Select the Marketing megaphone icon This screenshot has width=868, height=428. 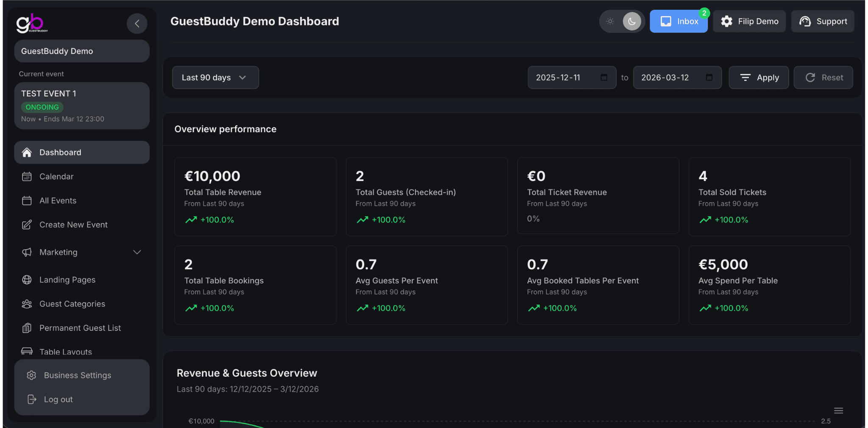27,252
